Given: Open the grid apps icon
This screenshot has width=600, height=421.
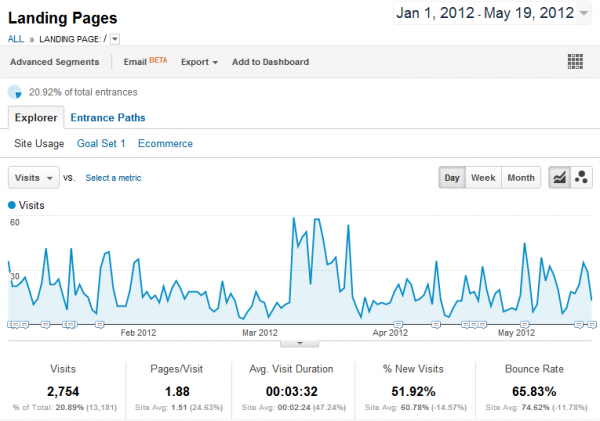Looking at the screenshot, I should (575, 62).
